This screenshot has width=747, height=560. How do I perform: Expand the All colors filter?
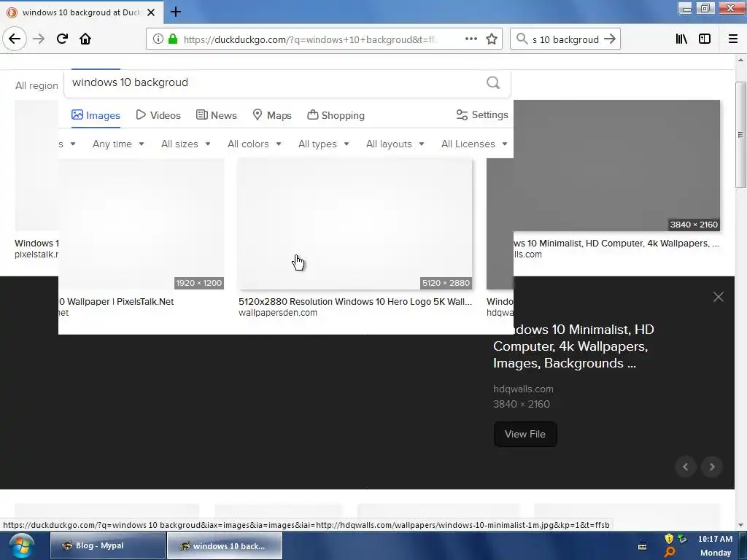tap(255, 144)
